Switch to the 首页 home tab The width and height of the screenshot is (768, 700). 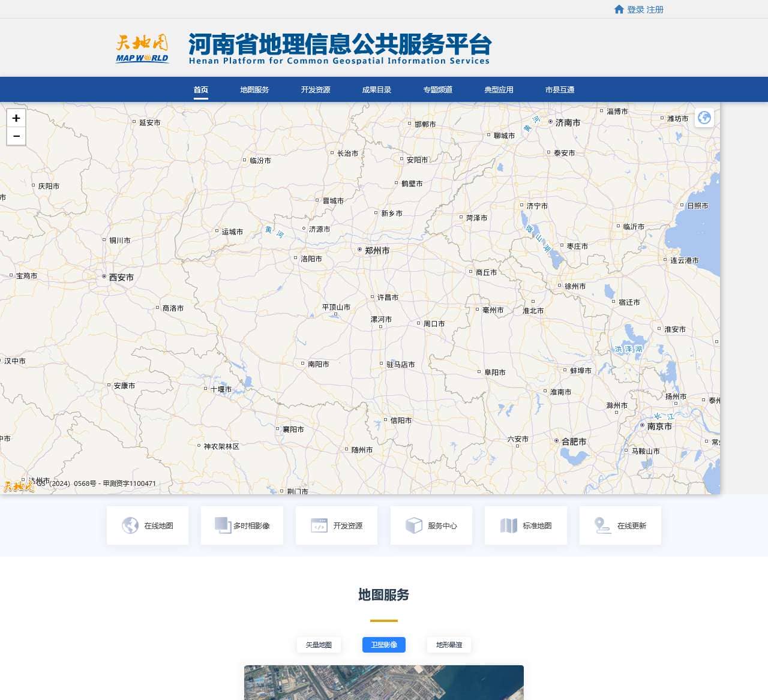pos(200,90)
